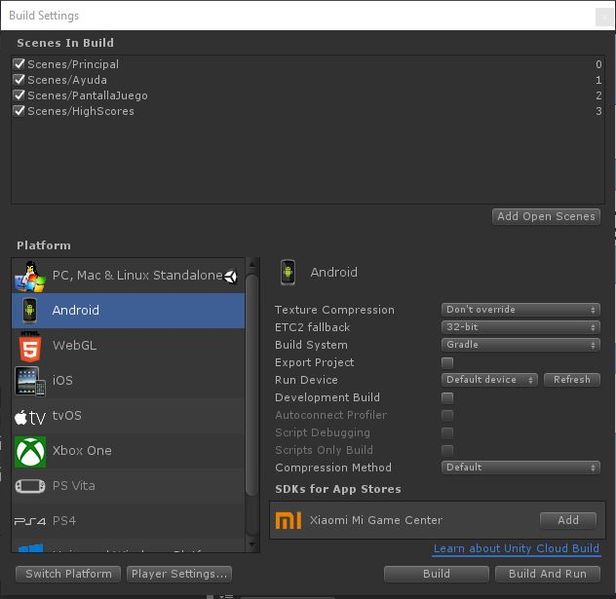Click the Refresh devices button
The image size is (616, 599).
(x=572, y=380)
